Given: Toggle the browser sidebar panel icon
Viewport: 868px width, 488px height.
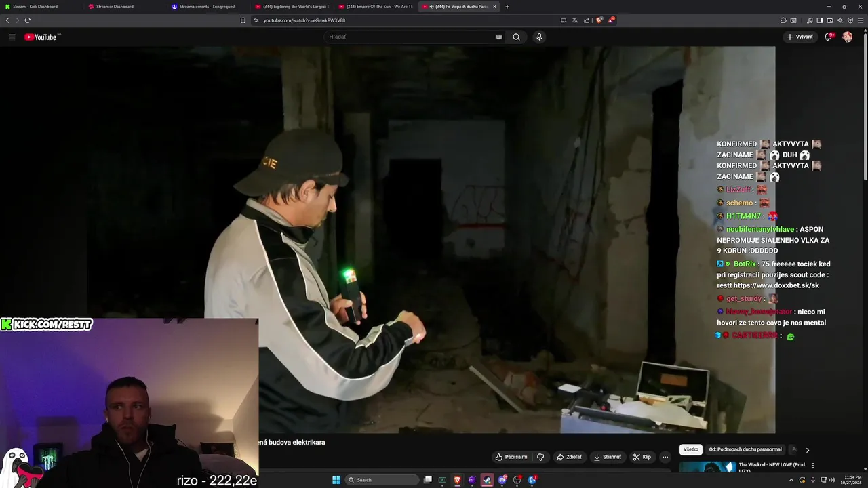Looking at the screenshot, I should coord(820,20).
